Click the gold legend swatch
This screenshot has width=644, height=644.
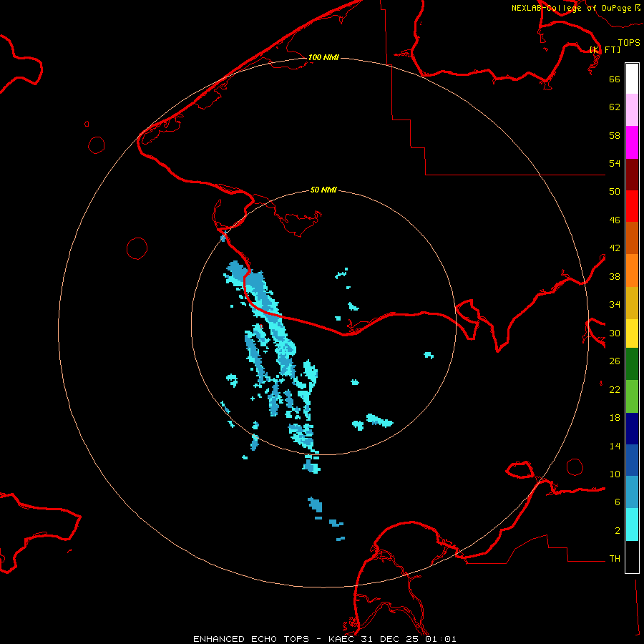tap(632, 303)
